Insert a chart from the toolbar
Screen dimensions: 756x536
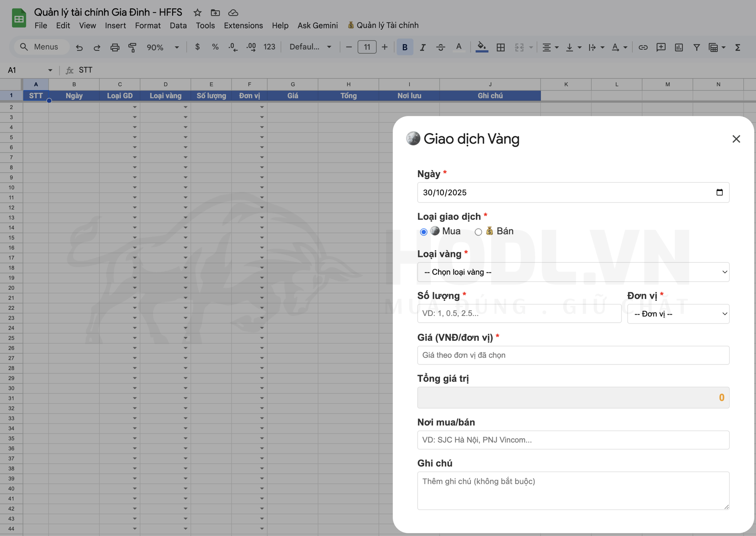pos(679,47)
